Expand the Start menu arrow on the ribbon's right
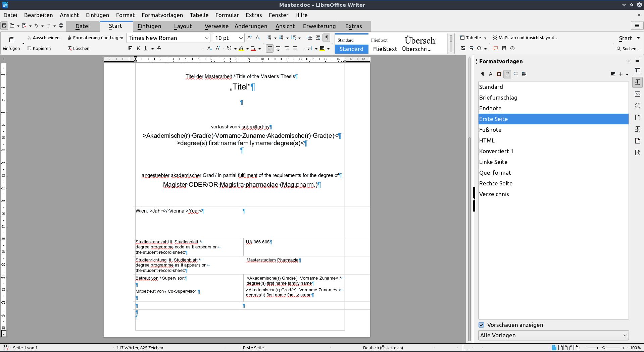This screenshot has height=352, width=644. click(x=638, y=38)
